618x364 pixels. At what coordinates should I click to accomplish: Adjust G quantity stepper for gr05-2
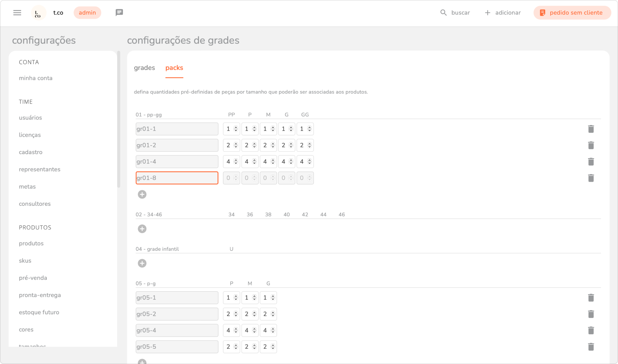(273, 314)
